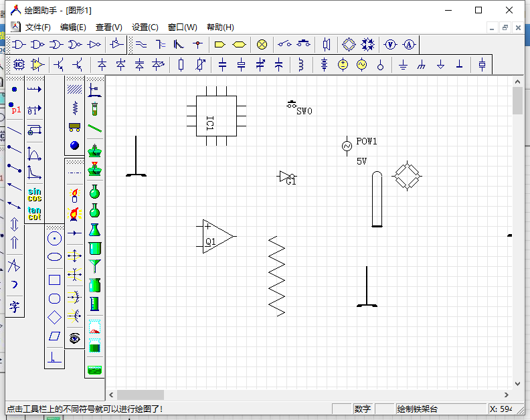
Task: Select the NOT gate inverter symbol
Action: point(94,45)
